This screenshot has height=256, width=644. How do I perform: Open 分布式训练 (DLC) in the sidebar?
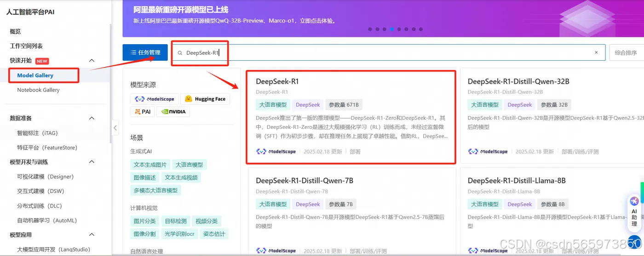coord(39,206)
